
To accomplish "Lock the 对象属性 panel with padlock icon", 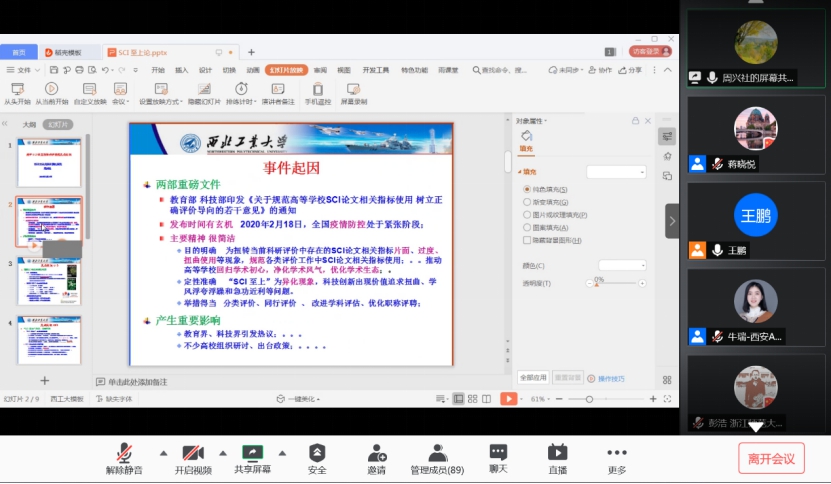I will pyautogui.click(x=635, y=121).
